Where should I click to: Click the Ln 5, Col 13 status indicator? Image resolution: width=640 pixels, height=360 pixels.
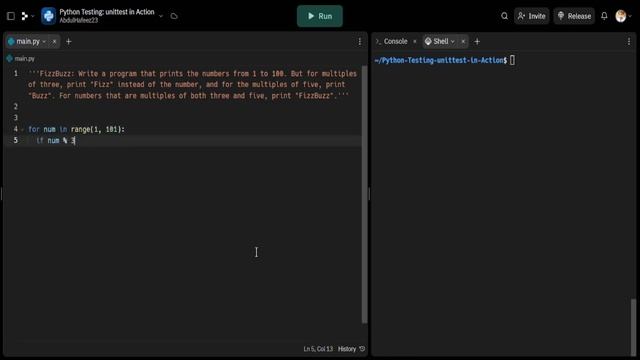click(x=318, y=349)
